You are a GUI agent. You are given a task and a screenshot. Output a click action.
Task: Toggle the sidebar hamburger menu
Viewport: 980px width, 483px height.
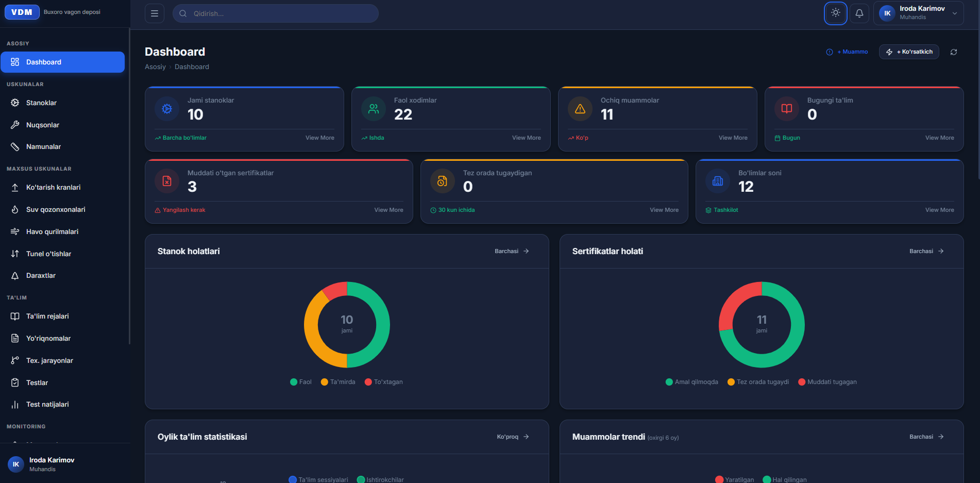click(x=155, y=13)
